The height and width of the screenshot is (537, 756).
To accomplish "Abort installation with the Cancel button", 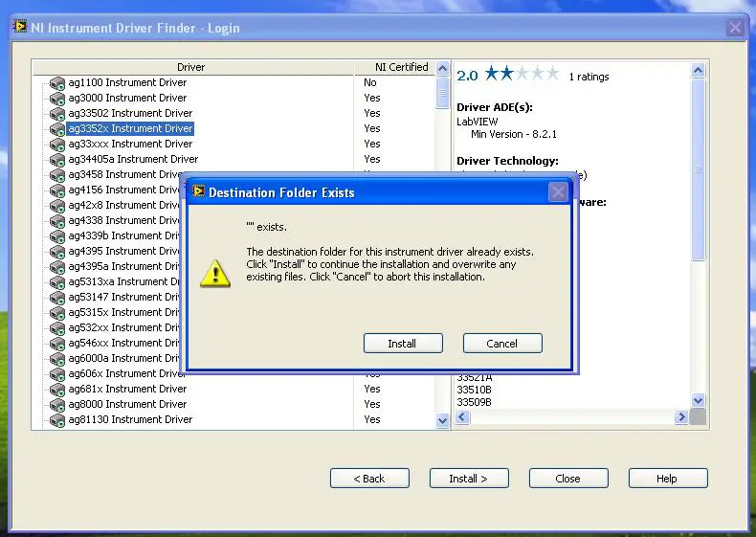I will [x=502, y=343].
